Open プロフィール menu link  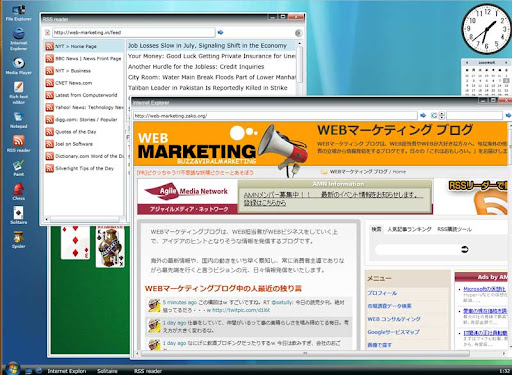click(382, 293)
